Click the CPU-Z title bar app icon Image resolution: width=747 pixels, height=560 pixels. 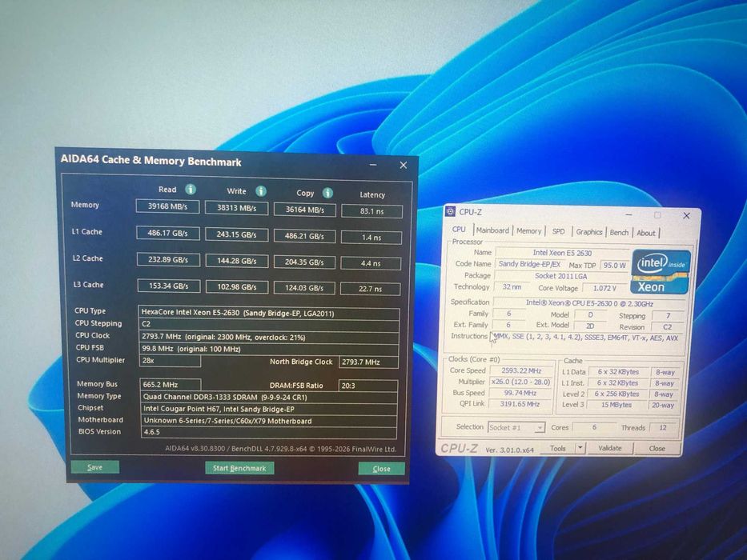(x=450, y=211)
